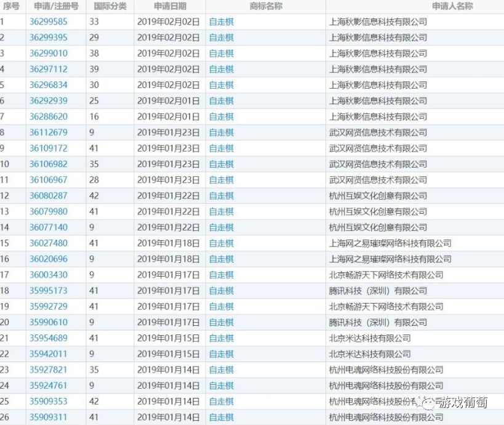Open registration number 36297112 link
504x425 pixels.
(x=49, y=69)
